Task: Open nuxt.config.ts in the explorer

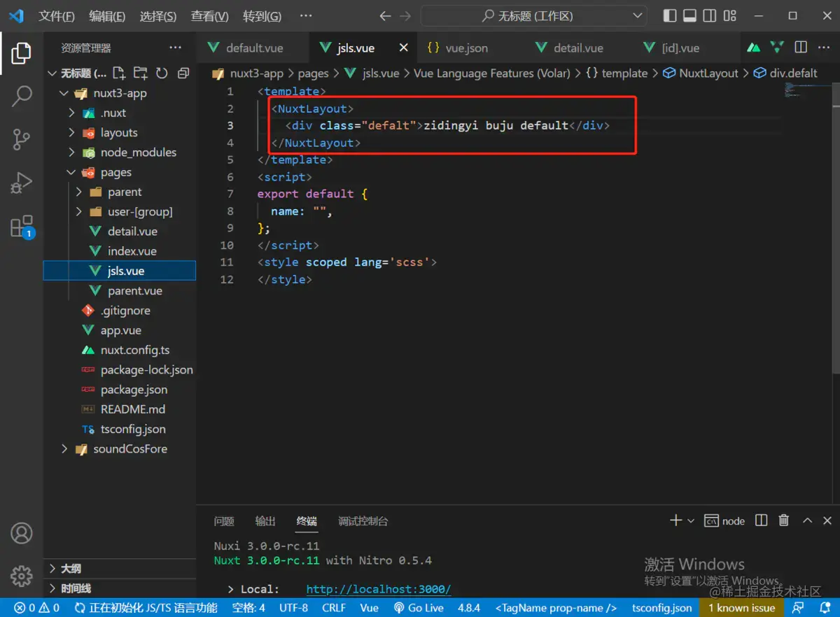Action: tap(134, 350)
